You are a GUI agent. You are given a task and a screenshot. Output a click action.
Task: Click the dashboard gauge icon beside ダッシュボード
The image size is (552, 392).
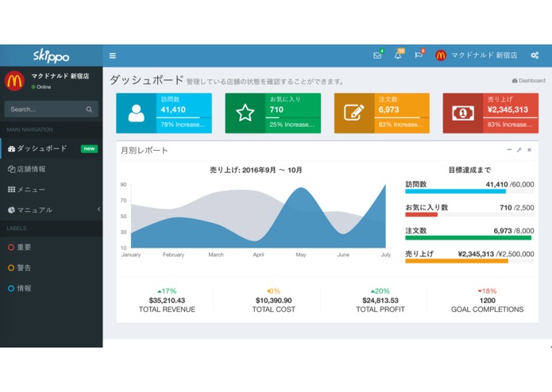pyautogui.click(x=12, y=148)
